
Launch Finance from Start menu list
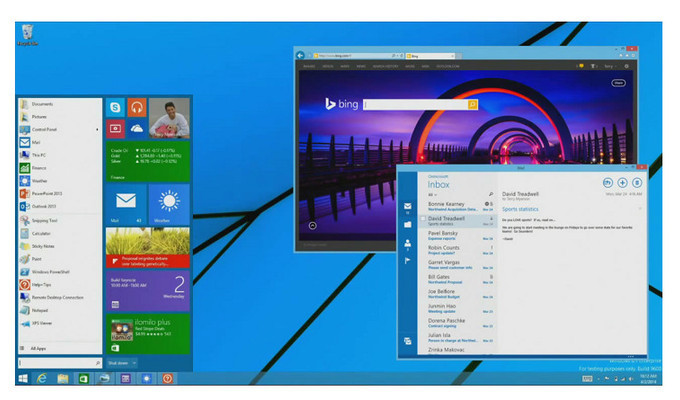60,168
